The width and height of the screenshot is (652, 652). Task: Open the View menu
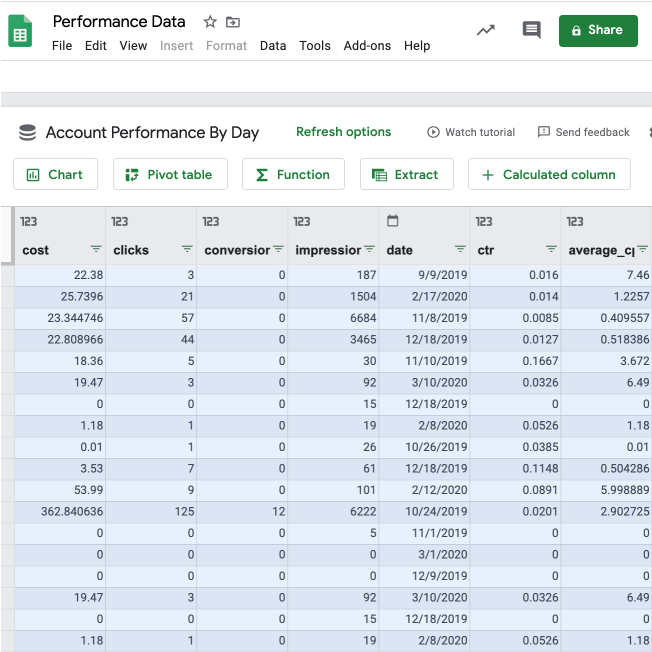[133, 46]
